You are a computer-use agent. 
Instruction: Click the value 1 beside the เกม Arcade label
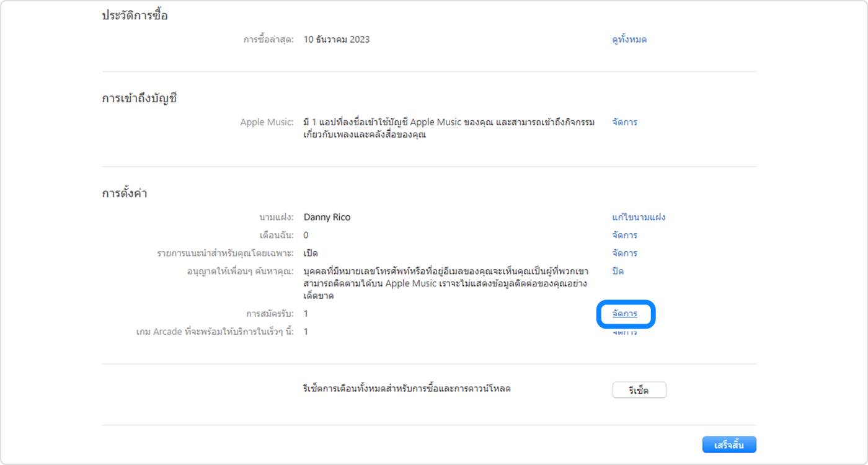pyautogui.click(x=306, y=332)
